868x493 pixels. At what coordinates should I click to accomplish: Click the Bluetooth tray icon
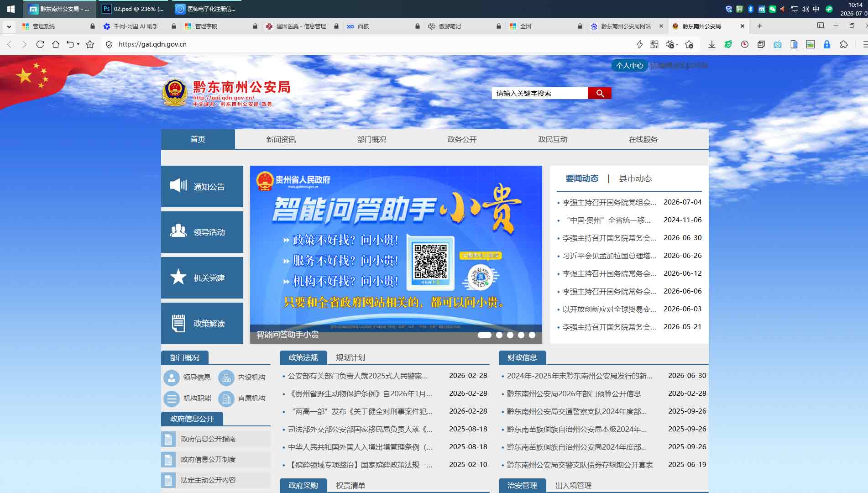click(751, 9)
